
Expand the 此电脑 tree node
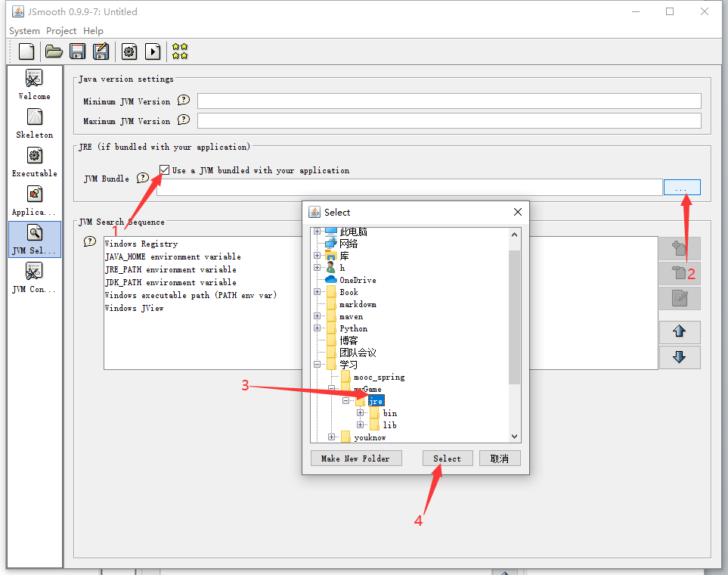click(317, 231)
